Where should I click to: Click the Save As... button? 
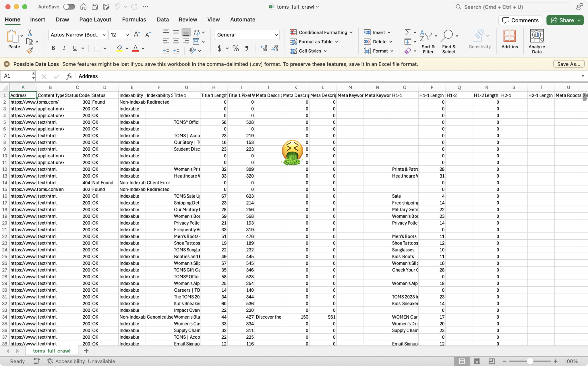pyautogui.click(x=568, y=64)
